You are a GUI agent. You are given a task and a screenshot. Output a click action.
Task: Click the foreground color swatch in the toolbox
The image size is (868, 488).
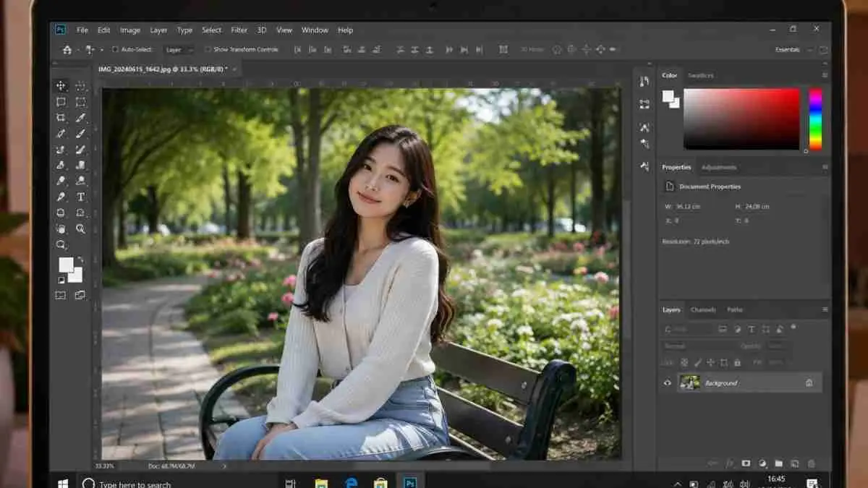[66, 265]
